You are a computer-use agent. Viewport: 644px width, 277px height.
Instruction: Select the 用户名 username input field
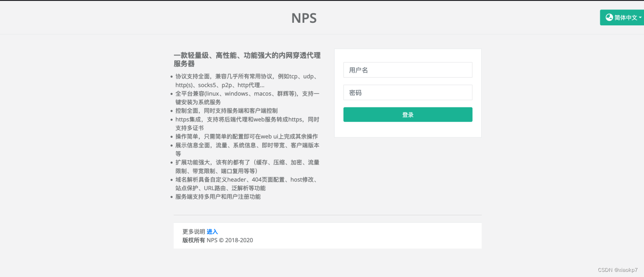click(x=407, y=70)
